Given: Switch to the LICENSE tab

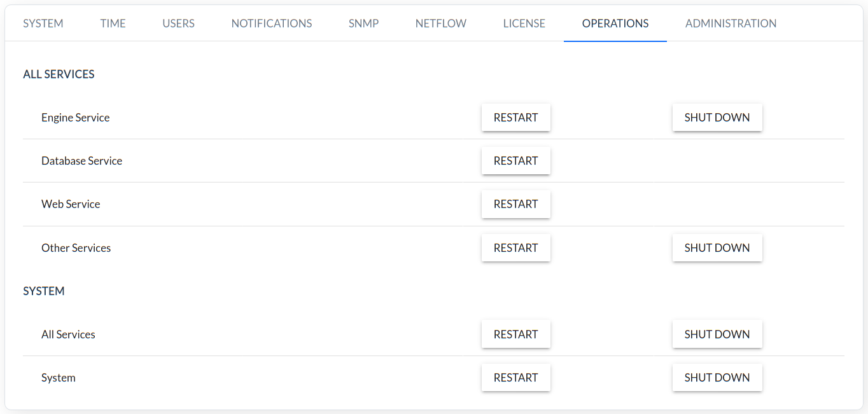Looking at the screenshot, I should click(524, 24).
